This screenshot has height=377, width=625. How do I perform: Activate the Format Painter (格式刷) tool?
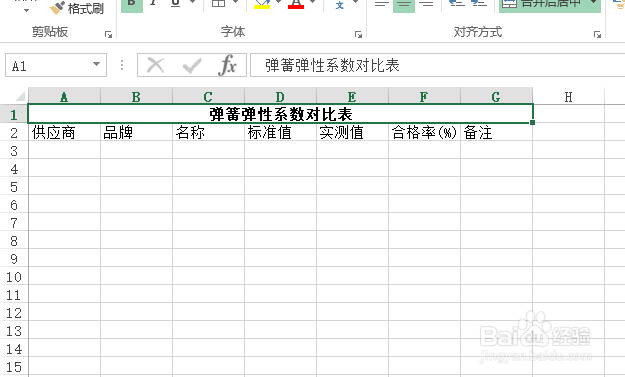77,8
